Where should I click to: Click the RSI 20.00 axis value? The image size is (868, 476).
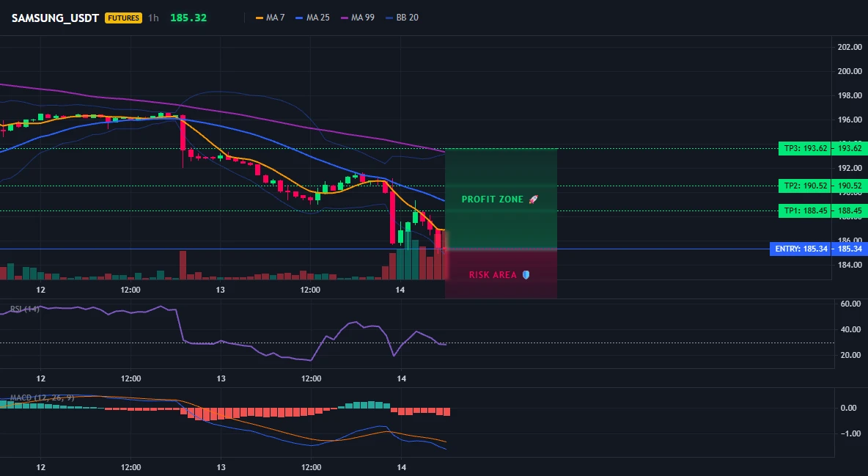(x=850, y=355)
